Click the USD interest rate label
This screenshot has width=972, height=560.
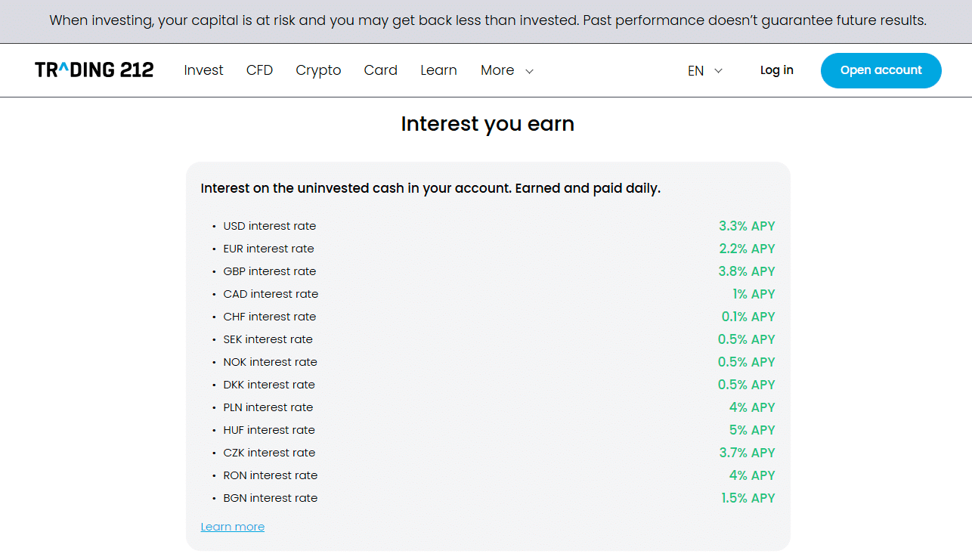270,226
